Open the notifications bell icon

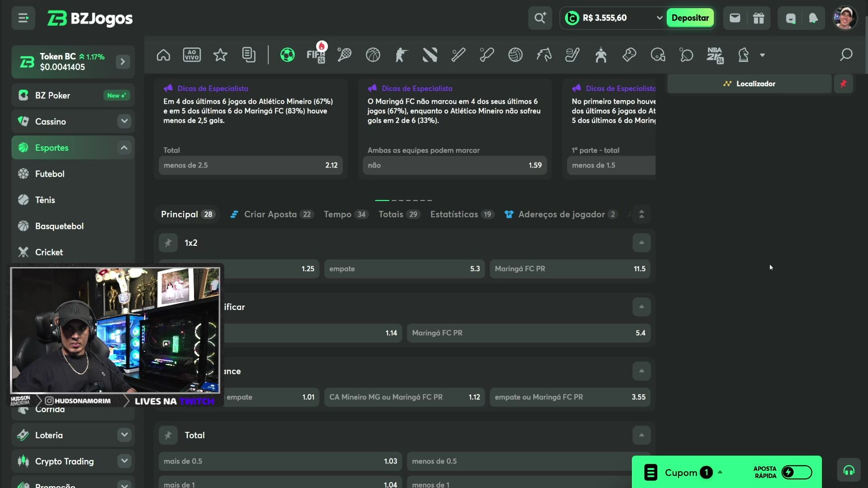pyautogui.click(x=813, y=18)
